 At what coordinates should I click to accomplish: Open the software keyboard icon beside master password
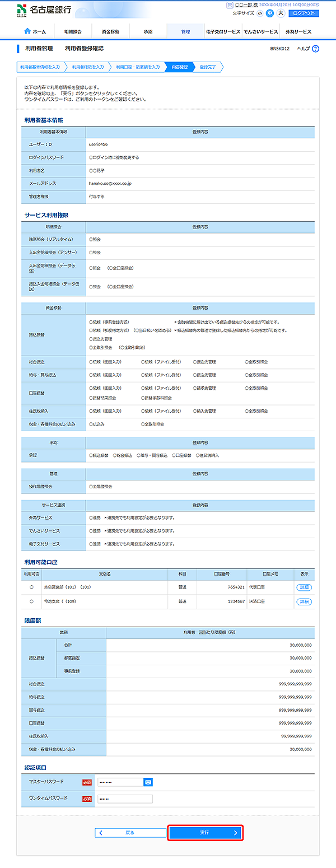(x=148, y=782)
